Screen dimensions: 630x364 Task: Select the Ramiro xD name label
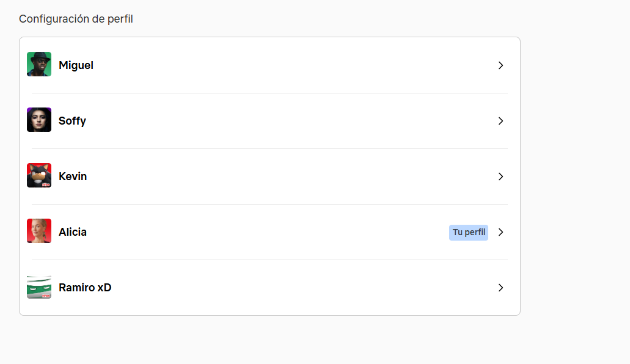(x=85, y=288)
